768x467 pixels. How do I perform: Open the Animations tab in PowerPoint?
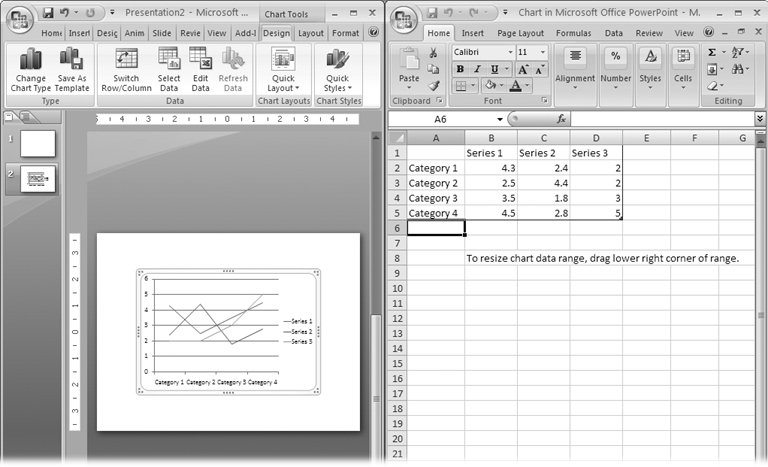coord(134,33)
